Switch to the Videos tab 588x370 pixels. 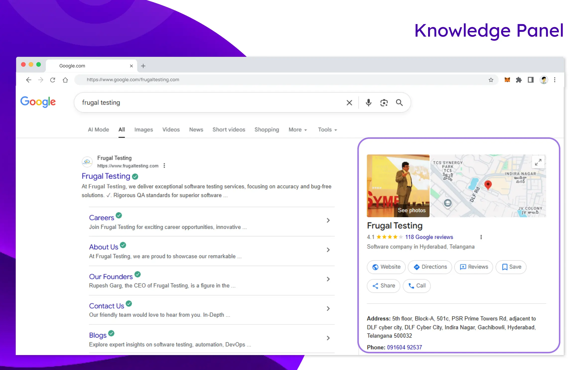coord(171,130)
